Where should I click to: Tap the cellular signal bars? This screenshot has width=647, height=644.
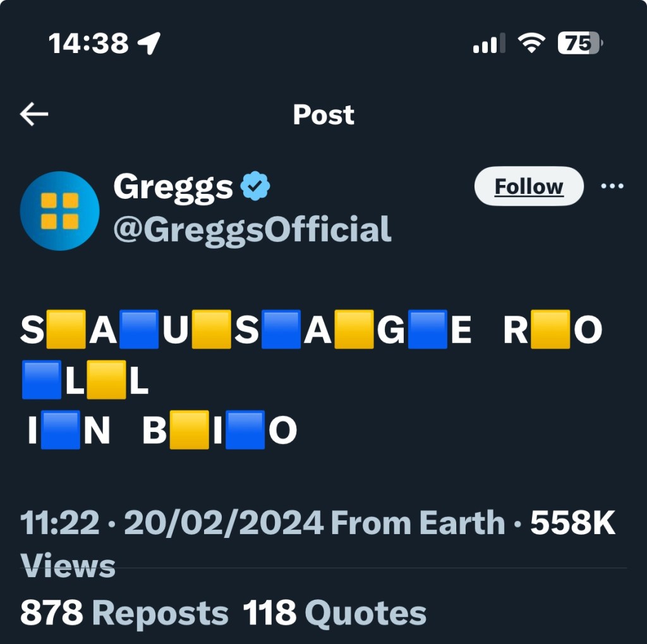[x=489, y=44]
